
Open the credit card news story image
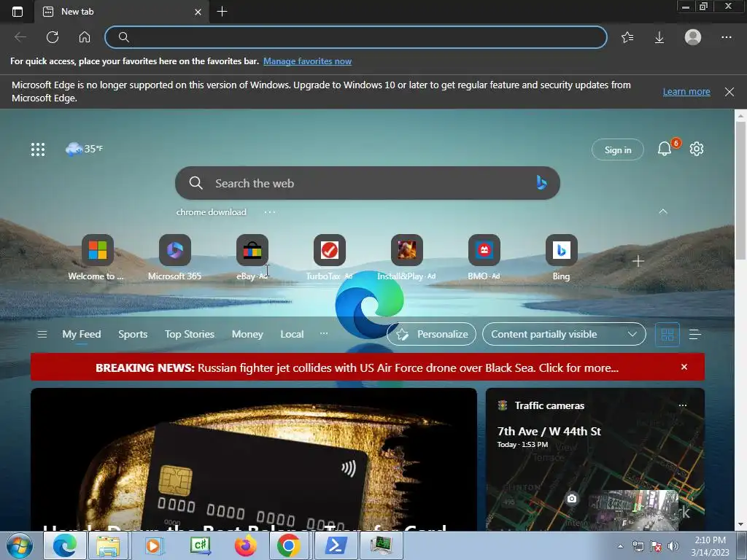pyautogui.click(x=253, y=459)
